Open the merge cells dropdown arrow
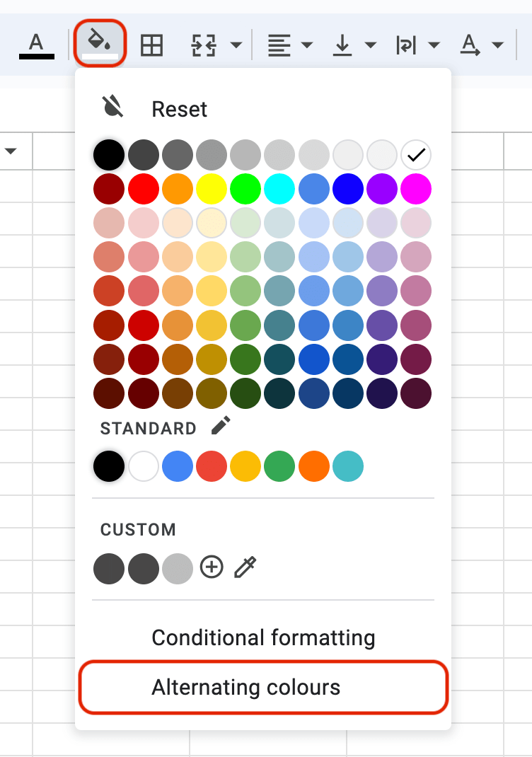 [235, 44]
